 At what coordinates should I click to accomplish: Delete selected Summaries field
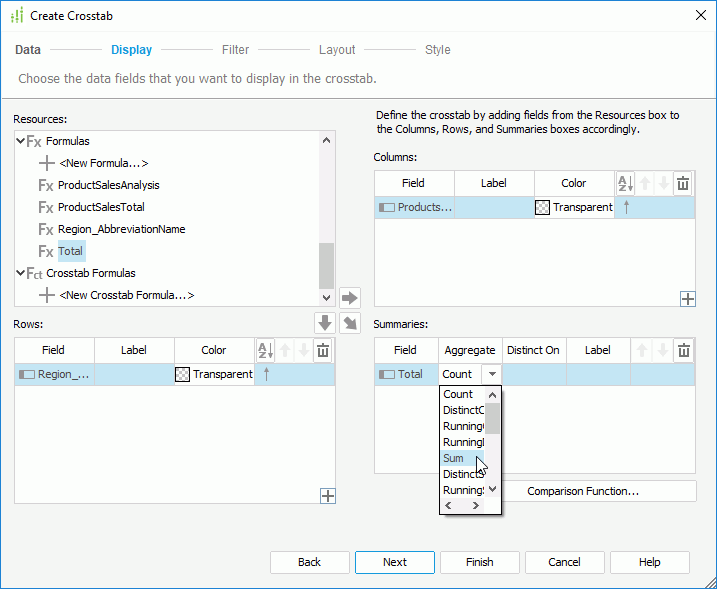tap(684, 350)
